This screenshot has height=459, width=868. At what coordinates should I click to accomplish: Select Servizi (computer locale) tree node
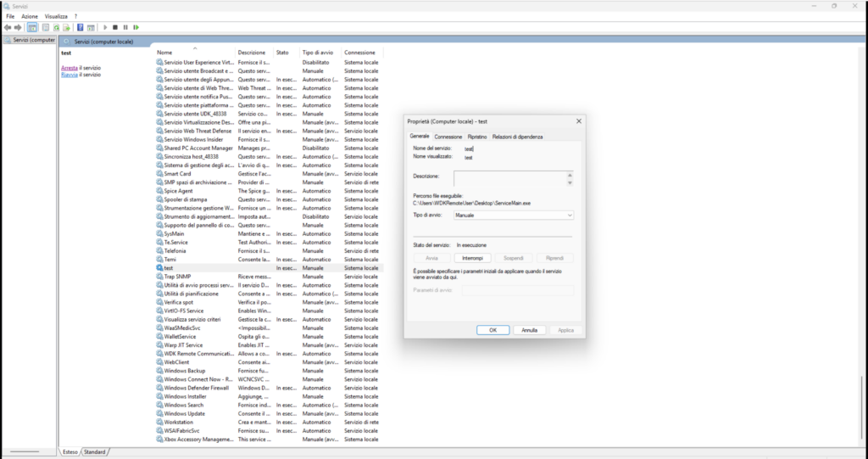pos(30,40)
